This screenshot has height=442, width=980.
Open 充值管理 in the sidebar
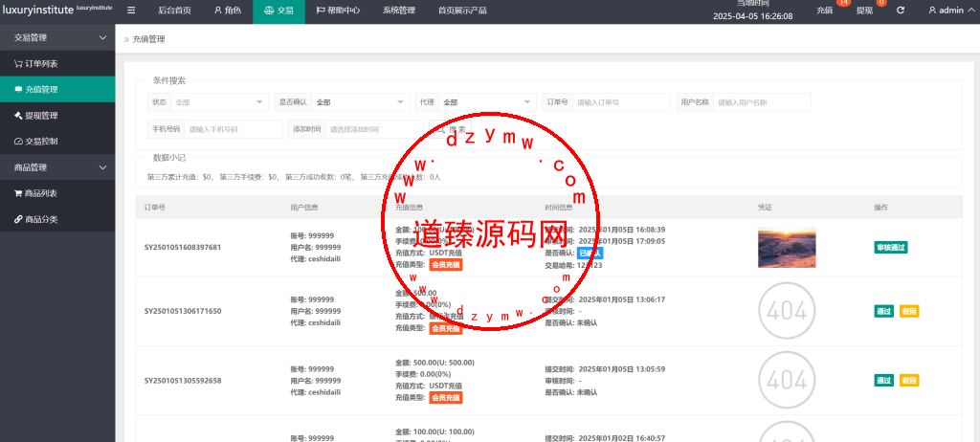tap(57, 89)
